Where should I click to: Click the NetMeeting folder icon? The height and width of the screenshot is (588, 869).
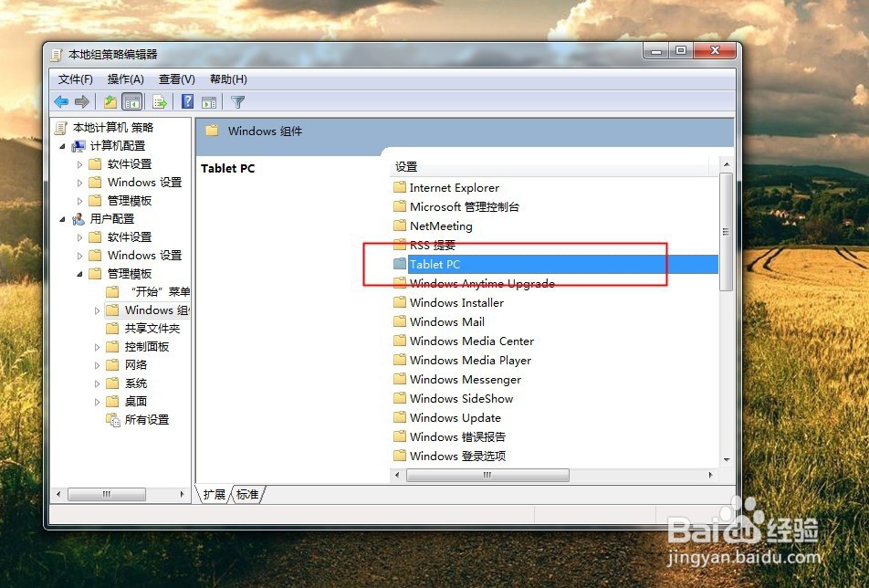tap(400, 226)
